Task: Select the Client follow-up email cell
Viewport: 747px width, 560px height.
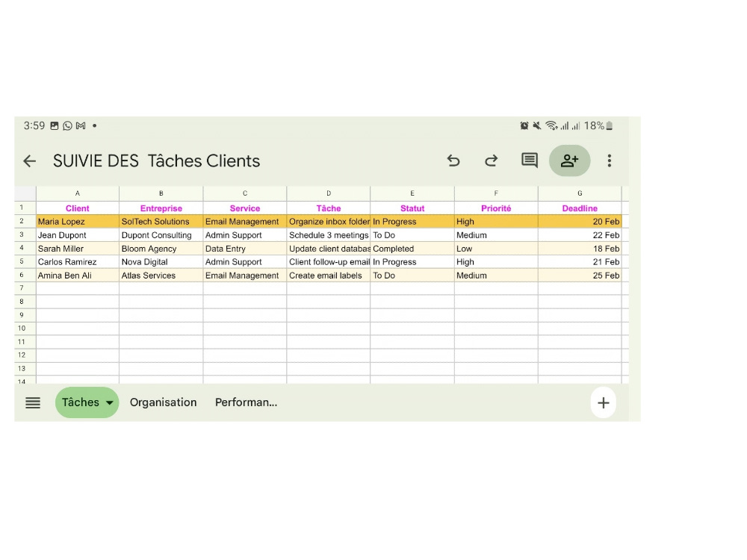Action: coord(329,262)
